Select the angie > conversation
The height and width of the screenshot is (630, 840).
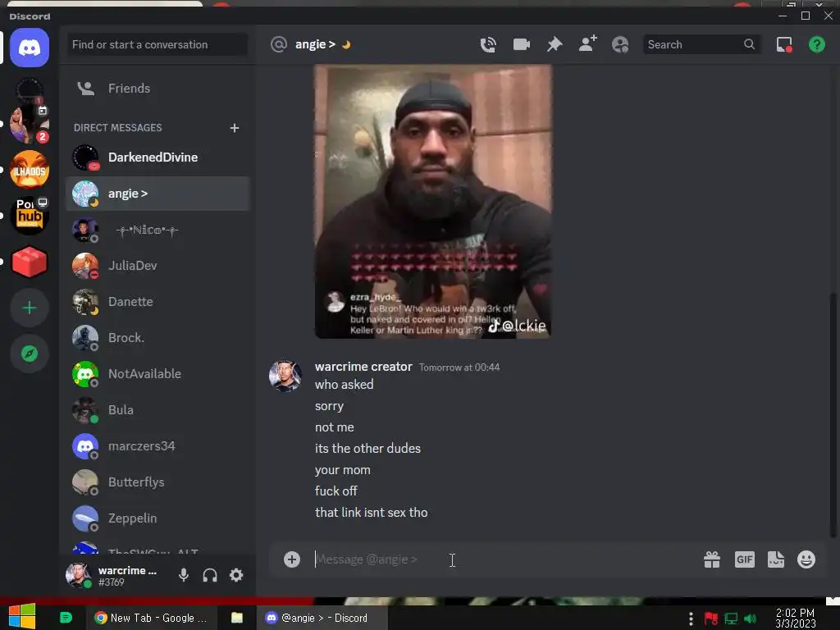pyautogui.click(x=157, y=194)
